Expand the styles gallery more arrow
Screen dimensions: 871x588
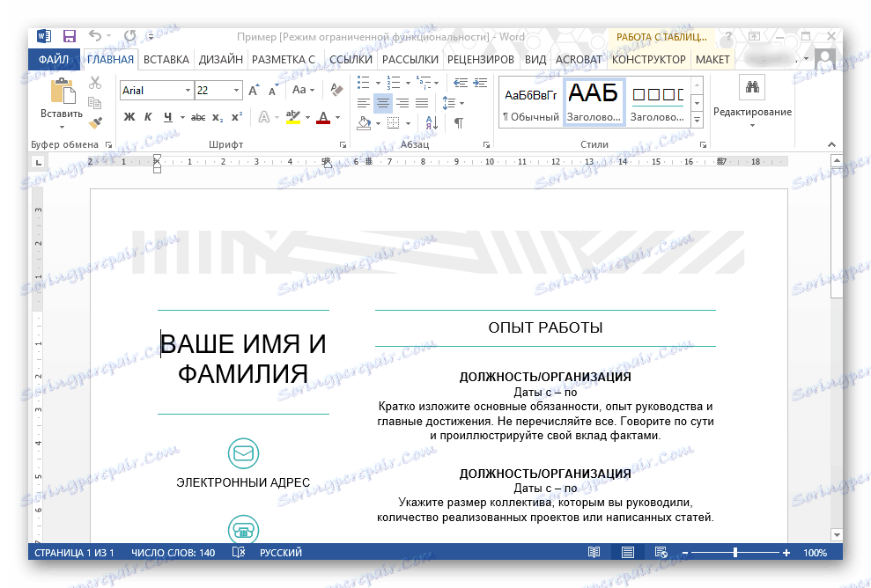(697, 119)
